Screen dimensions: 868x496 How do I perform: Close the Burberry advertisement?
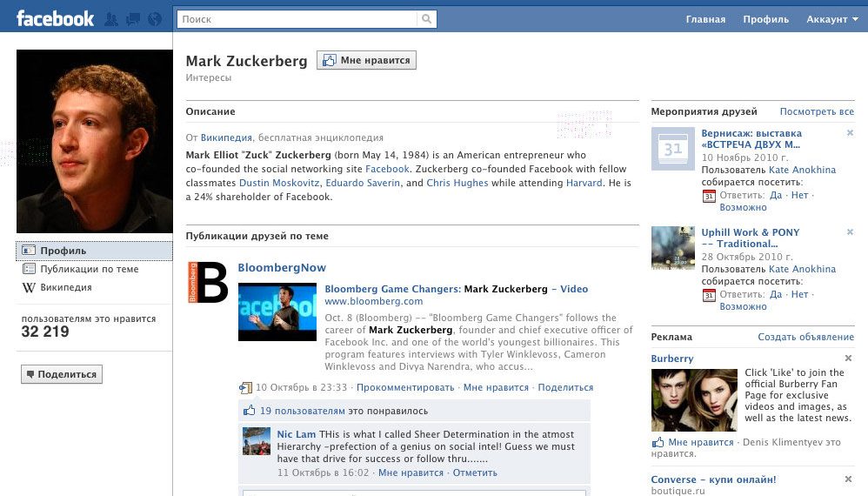pyautogui.click(x=849, y=359)
